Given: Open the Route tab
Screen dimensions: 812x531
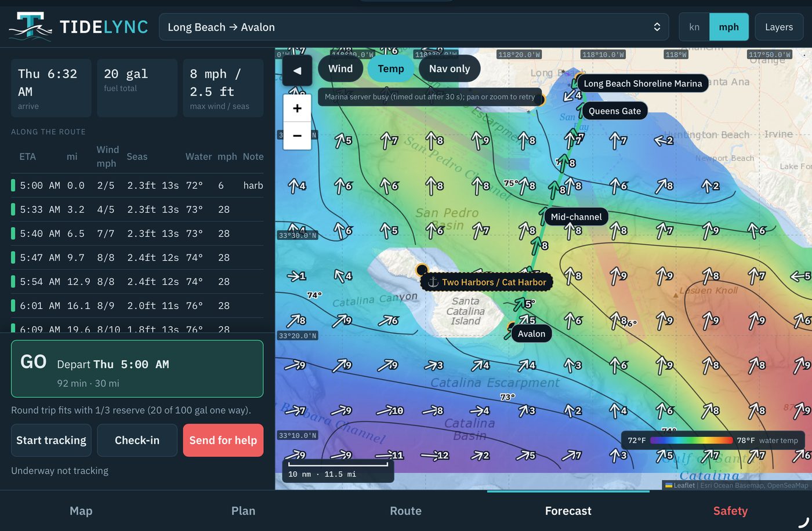Looking at the screenshot, I should (406, 511).
